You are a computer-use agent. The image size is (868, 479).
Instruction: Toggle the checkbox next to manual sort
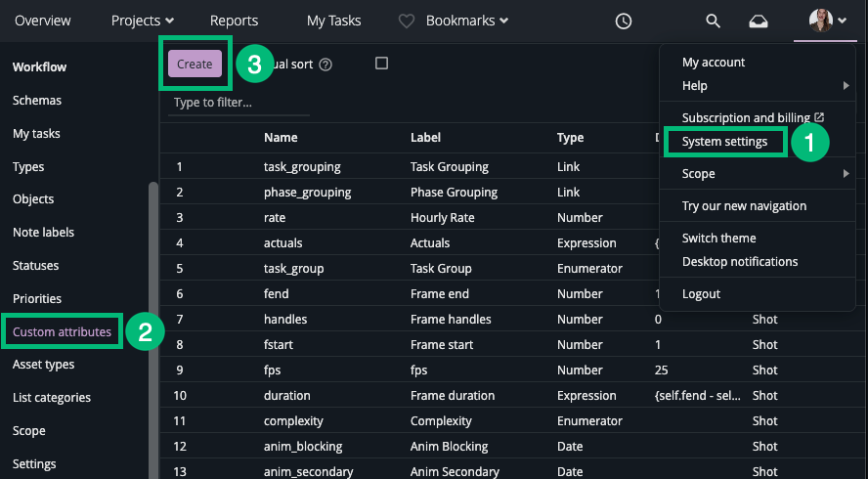pyautogui.click(x=382, y=64)
